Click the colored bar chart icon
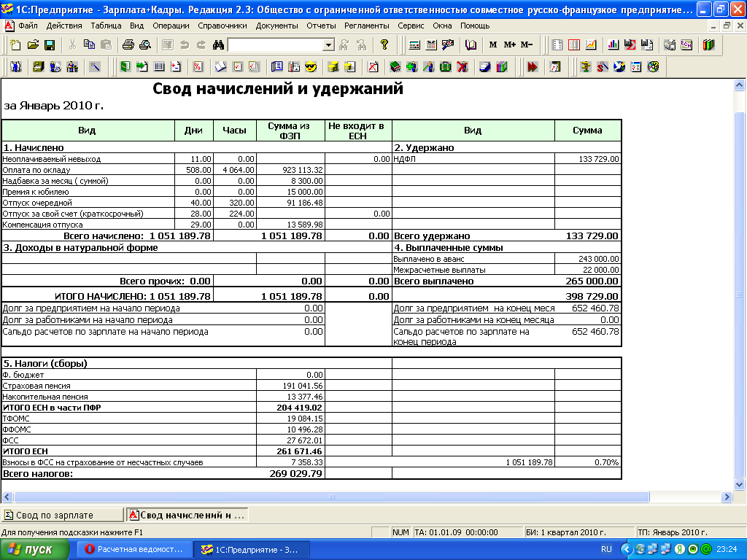This screenshot has width=747, height=560. [x=613, y=44]
